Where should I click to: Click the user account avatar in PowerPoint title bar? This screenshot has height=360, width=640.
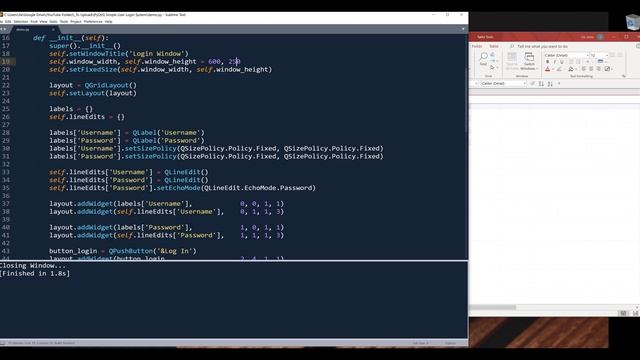600,37
